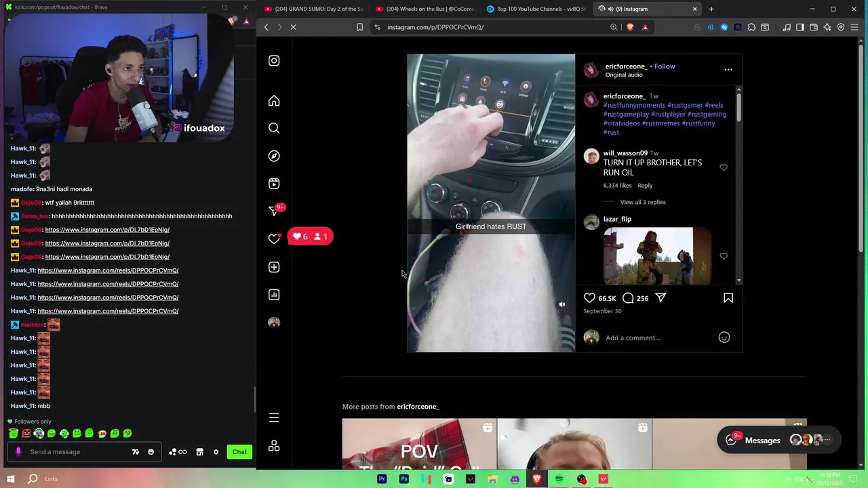Viewport: 868px width, 488px height.
Task: Open the emoji picker in comment box
Action: tap(724, 338)
